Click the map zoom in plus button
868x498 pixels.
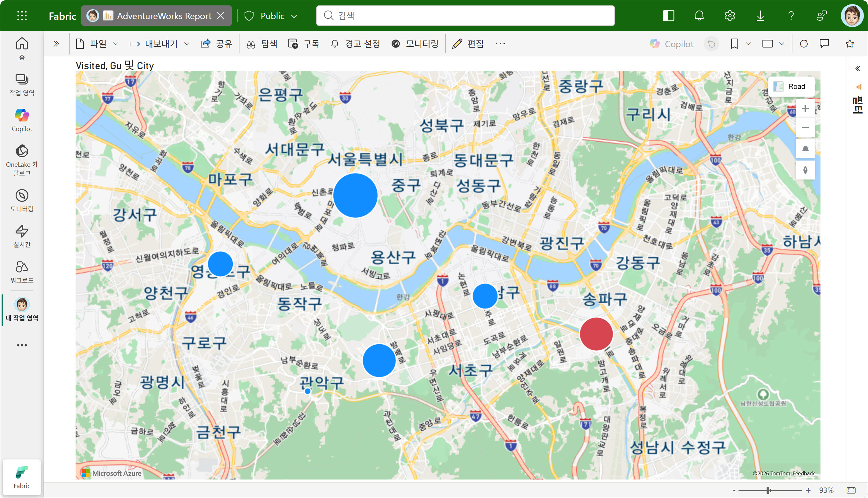[805, 109]
